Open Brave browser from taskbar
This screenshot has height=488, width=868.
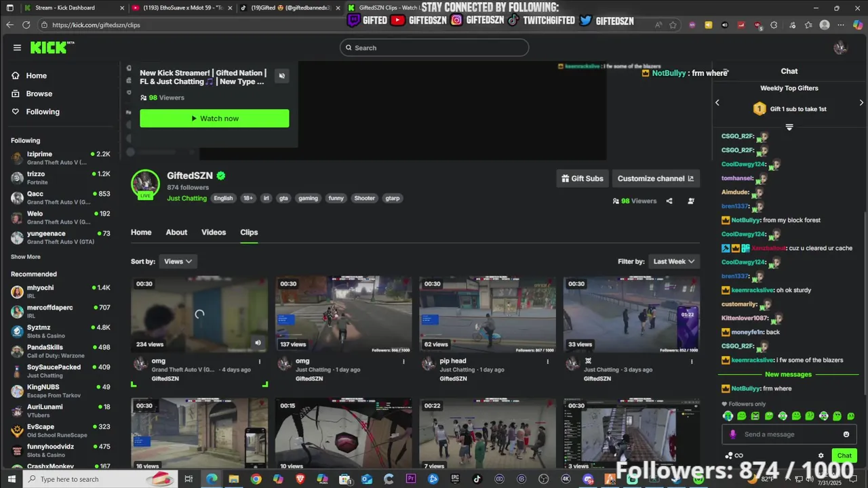click(300, 479)
